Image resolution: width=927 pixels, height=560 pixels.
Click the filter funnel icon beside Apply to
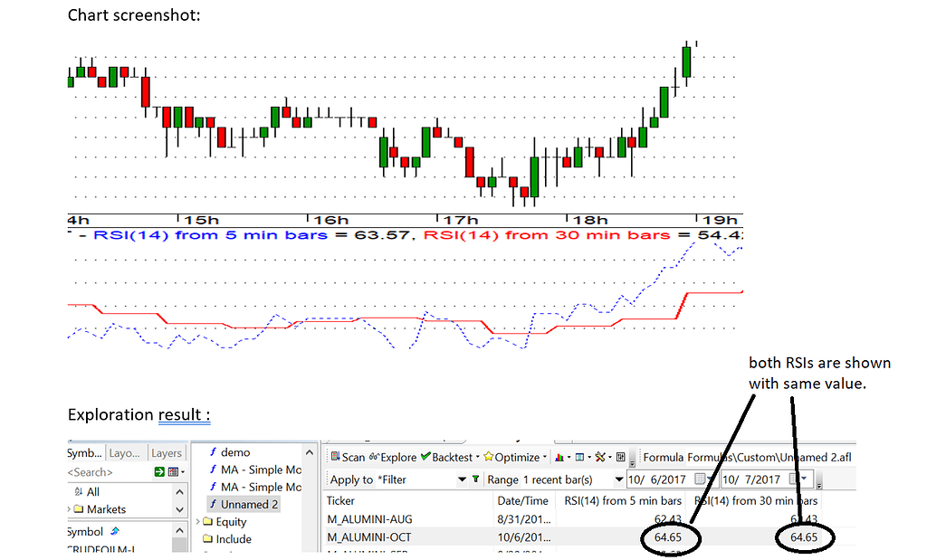tap(477, 479)
